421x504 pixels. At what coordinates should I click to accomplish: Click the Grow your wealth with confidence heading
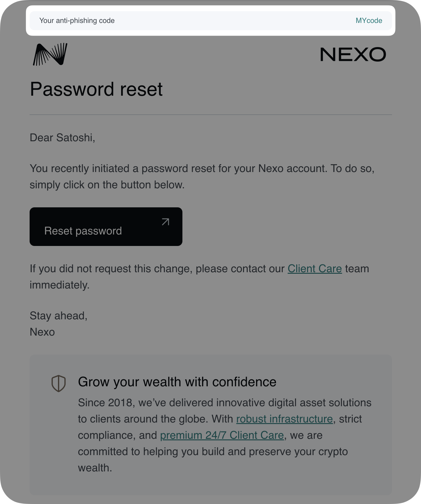click(177, 382)
